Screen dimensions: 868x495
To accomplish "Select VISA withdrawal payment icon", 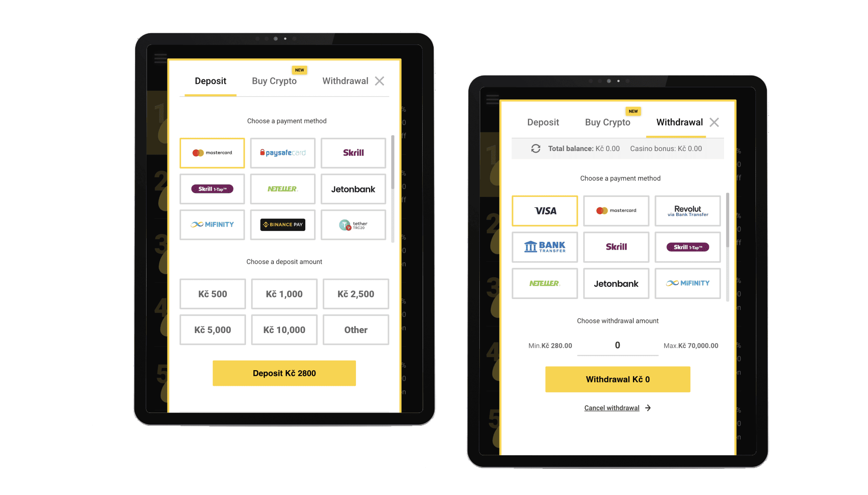I will pyautogui.click(x=544, y=210).
